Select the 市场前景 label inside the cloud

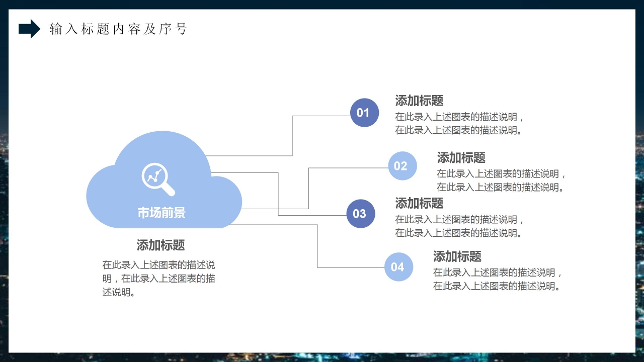162,213
